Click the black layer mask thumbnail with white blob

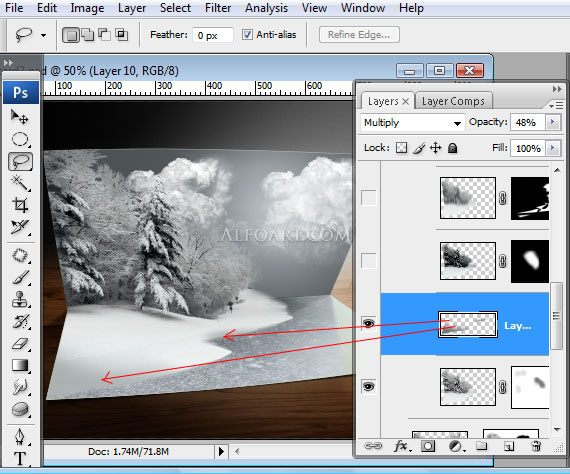click(x=530, y=261)
